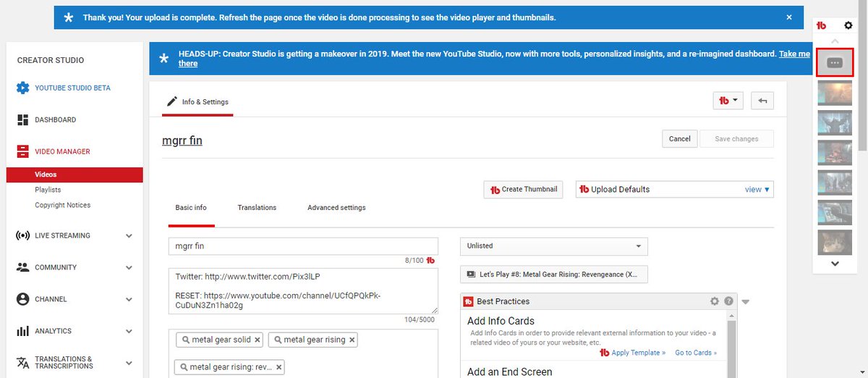Click Go to Cards link
868x378 pixels.
696,353
